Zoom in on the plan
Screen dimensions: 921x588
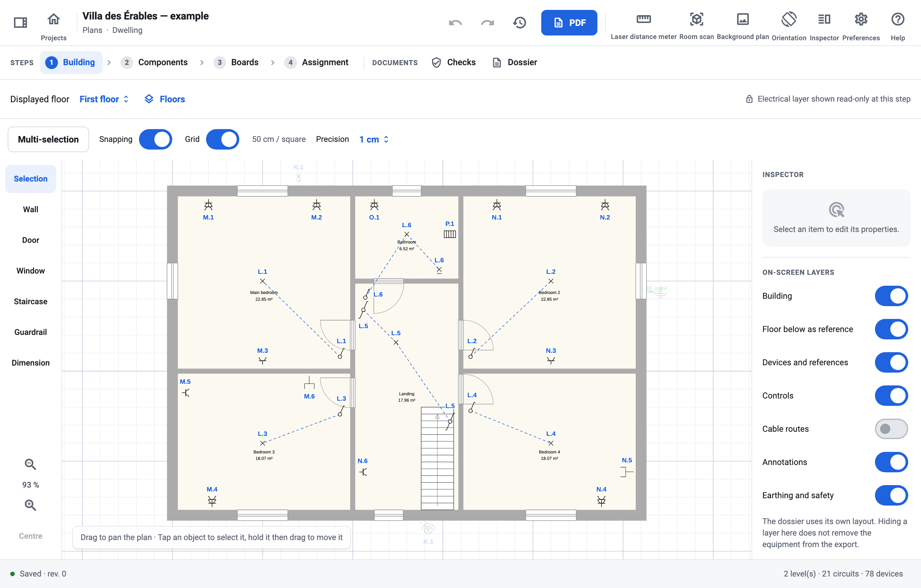coord(30,505)
